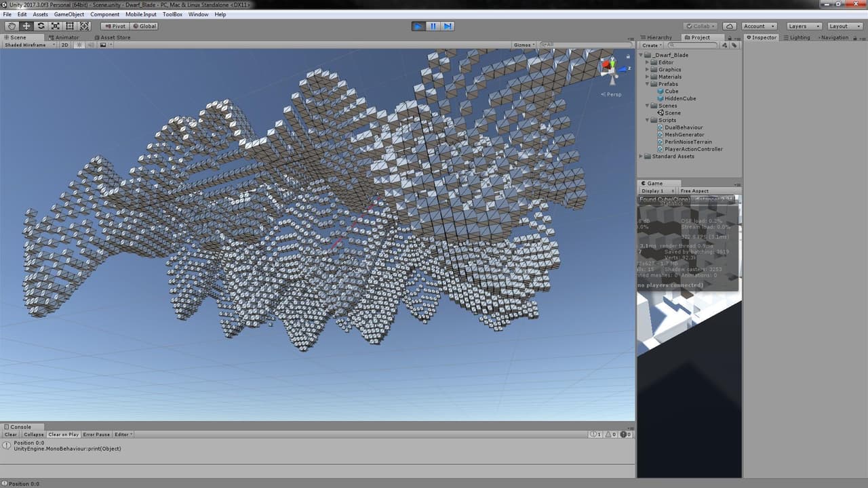Image resolution: width=868 pixels, height=488 pixels.
Task: Select the combined Transform tool
Action: [85, 26]
